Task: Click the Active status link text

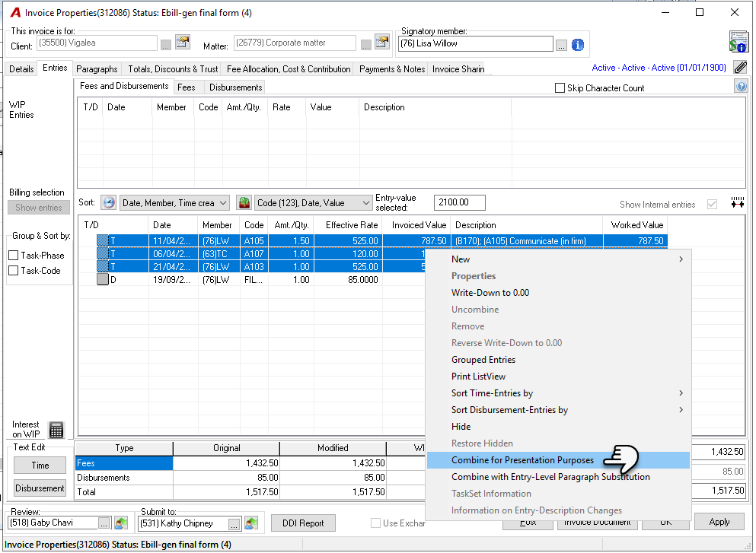Action: [x=659, y=68]
